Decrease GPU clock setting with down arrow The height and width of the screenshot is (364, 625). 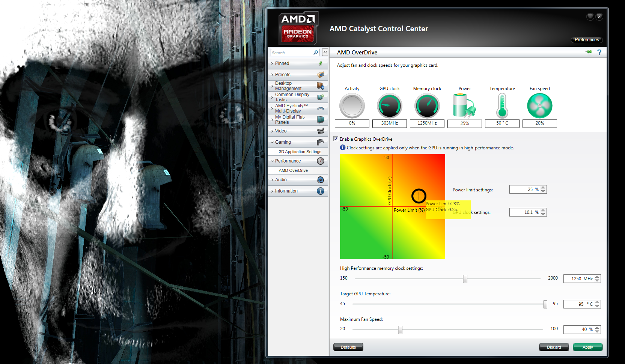click(x=543, y=214)
